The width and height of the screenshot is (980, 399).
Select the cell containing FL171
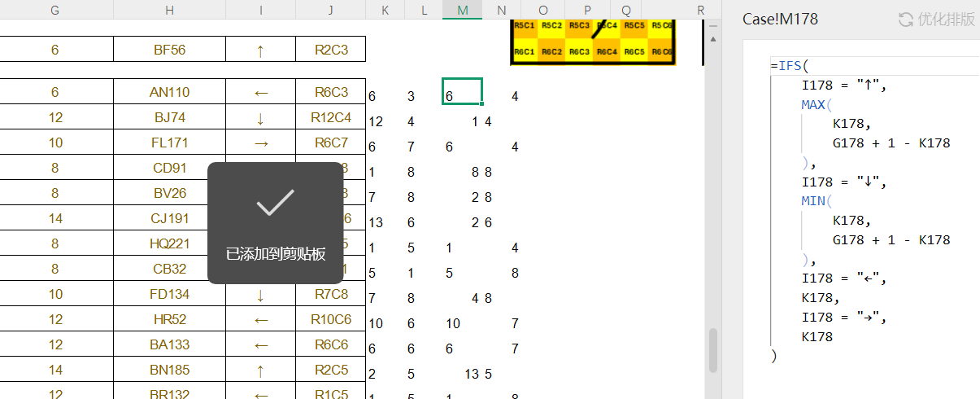pos(169,142)
